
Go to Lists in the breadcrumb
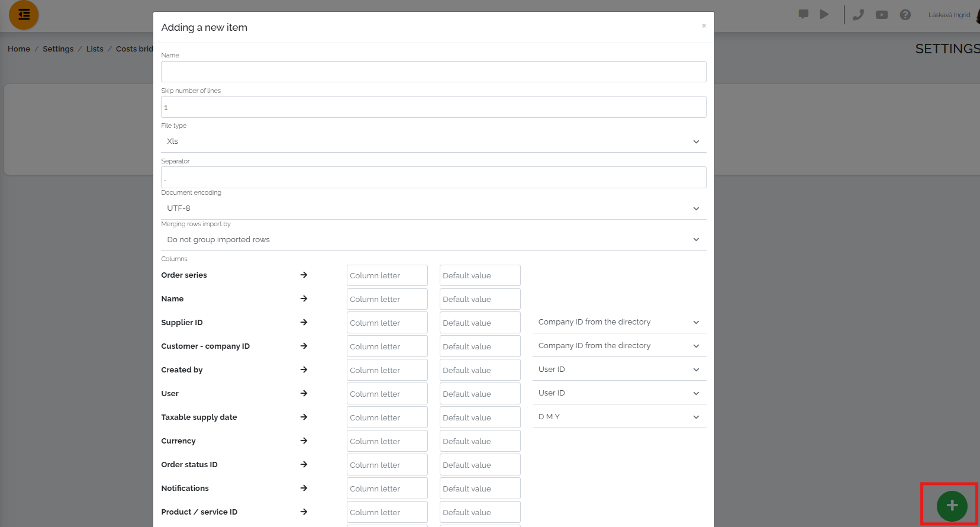pos(95,49)
